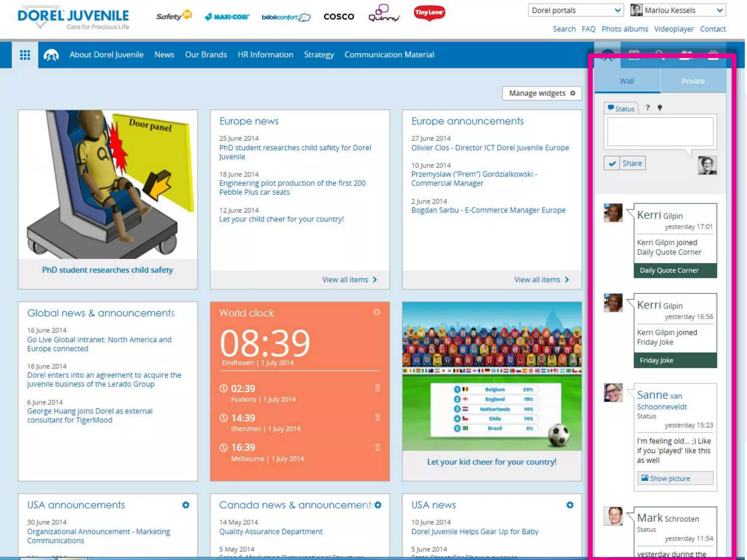This screenshot has width=747, height=560.
Task: Open USA news widget settings gear
Action: pos(570,505)
